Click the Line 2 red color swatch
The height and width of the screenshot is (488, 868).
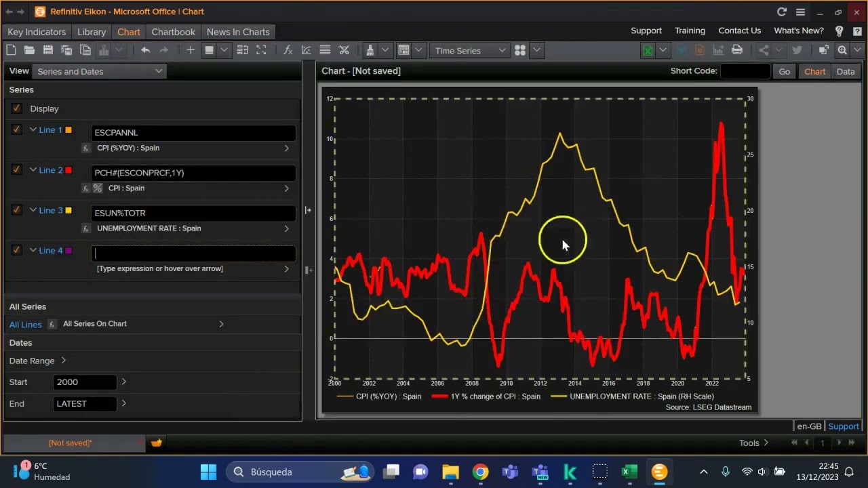pos(68,170)
